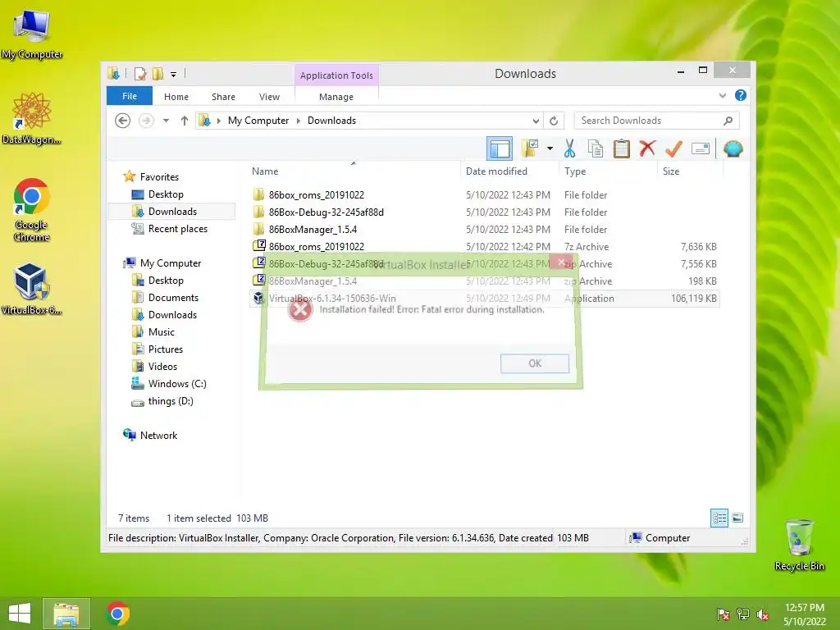Screen dimensions: 840x630
Task: Click the search magnifier icon
Action: click(x=728, y=121)
